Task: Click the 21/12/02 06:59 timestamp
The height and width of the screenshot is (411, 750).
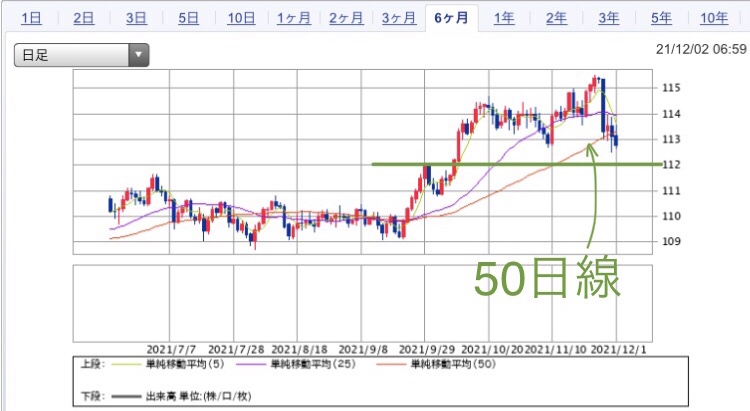Action: pos(701,49)
